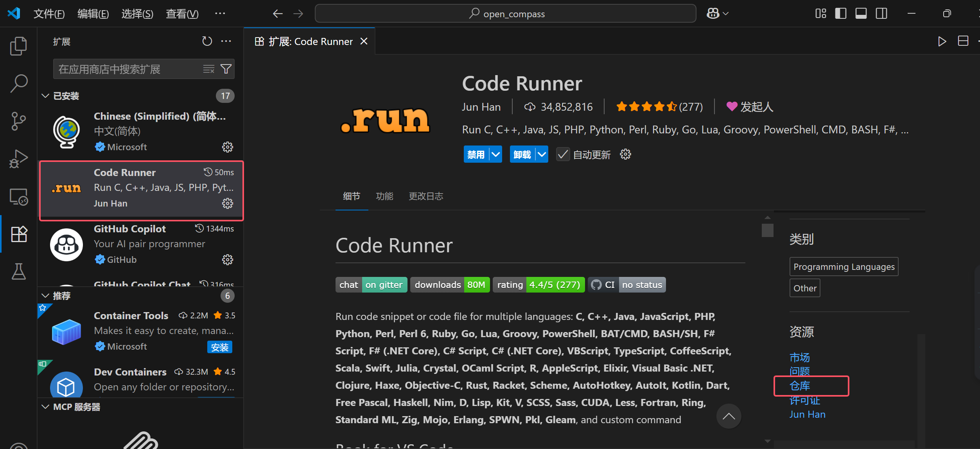Collapse the installed extensions section
980x449 pixels.
45,96
